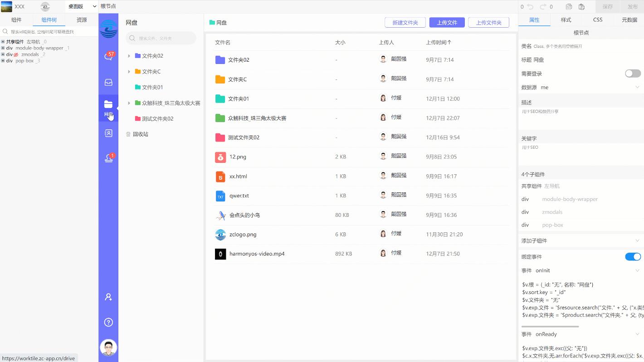Open the inbox tray icon in sidebar

click(x=108, y=83)
